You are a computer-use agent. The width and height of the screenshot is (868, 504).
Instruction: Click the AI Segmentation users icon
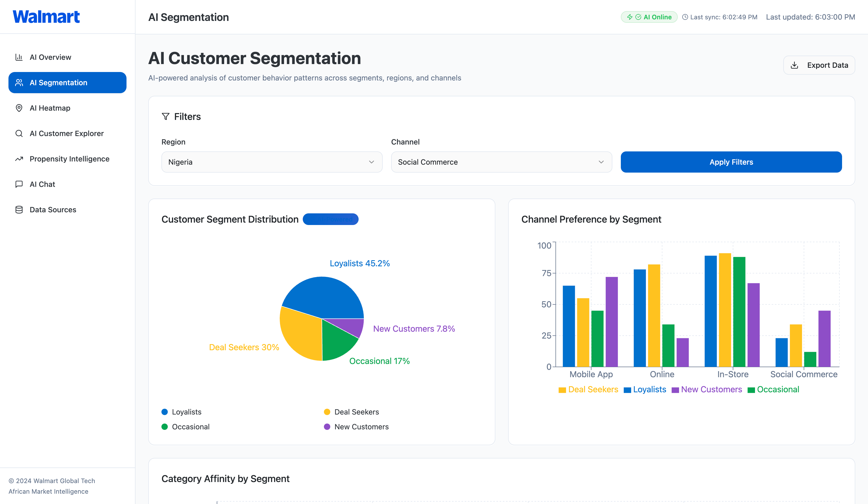19,83
